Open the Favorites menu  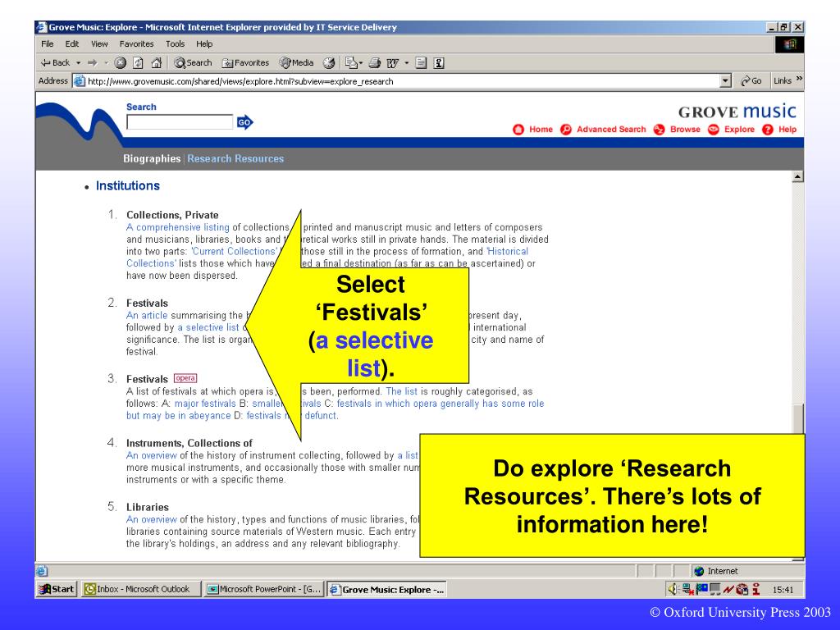click(137, 44)
